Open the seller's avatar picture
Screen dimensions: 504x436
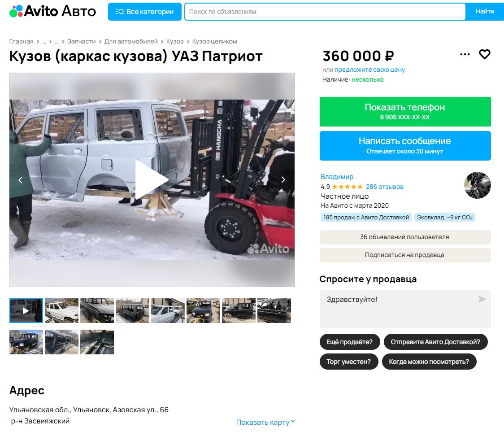coord(478,186)
